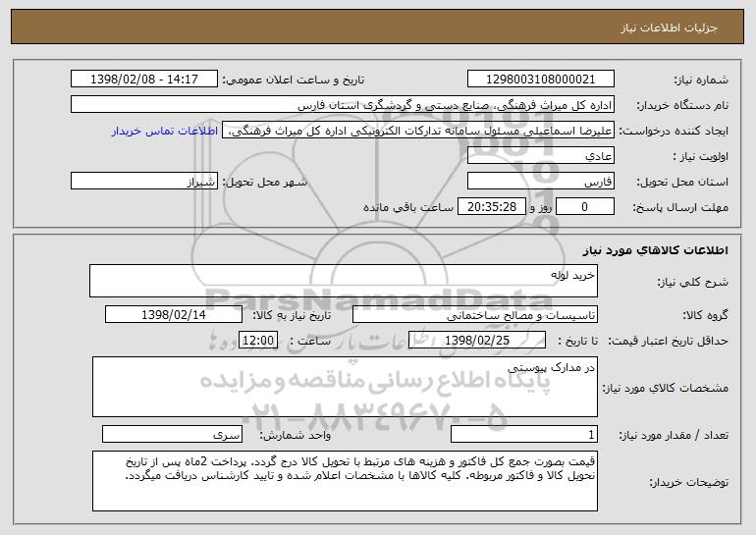Click the گروه کالا label
The width and height of the screenshot is (756, 535).
pos(705,315)
